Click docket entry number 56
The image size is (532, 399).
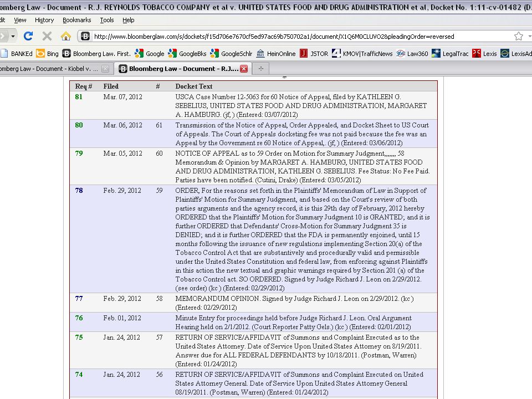[159, 374]
